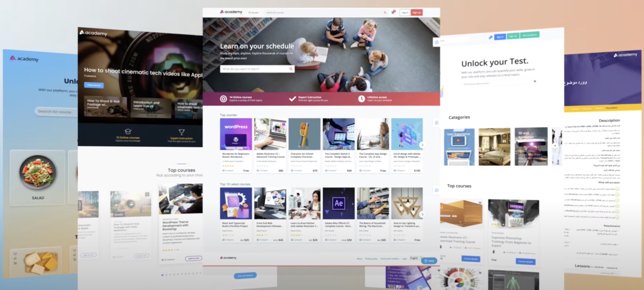Click the academy logo in center header

(x=231, y=12)
